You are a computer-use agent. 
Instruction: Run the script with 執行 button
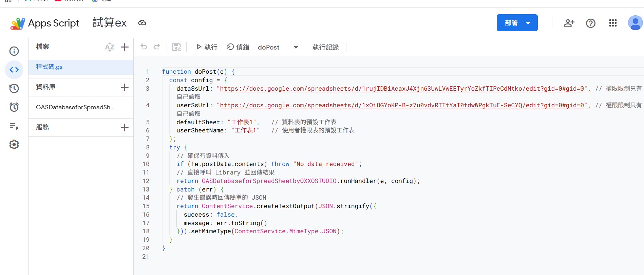click(207, 47)
